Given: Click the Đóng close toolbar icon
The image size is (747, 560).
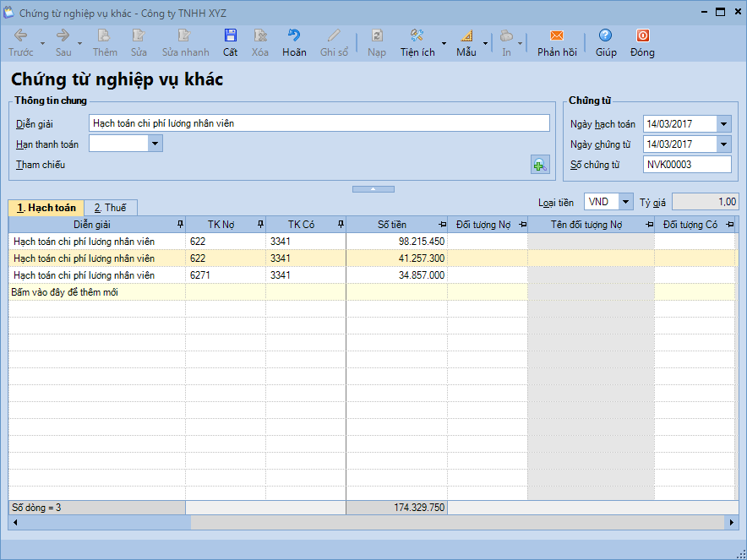Looking at the screenshot, I should (x=642, y=35).
